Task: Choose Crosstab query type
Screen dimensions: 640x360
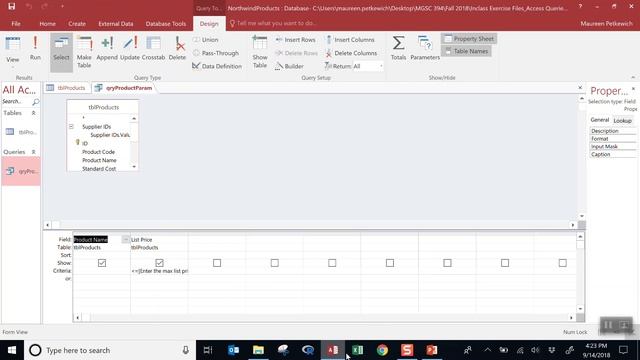Action: 153,49
